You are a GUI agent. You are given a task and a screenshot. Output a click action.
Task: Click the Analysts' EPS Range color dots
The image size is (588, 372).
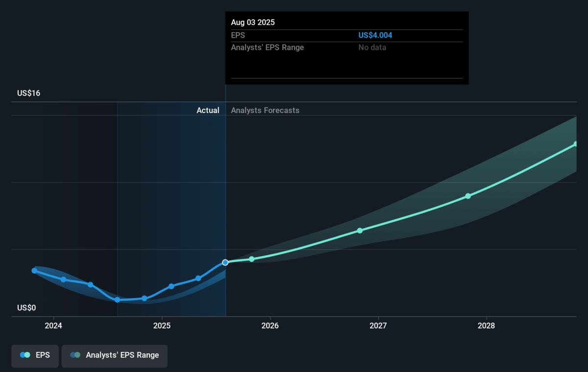point(75,355)
